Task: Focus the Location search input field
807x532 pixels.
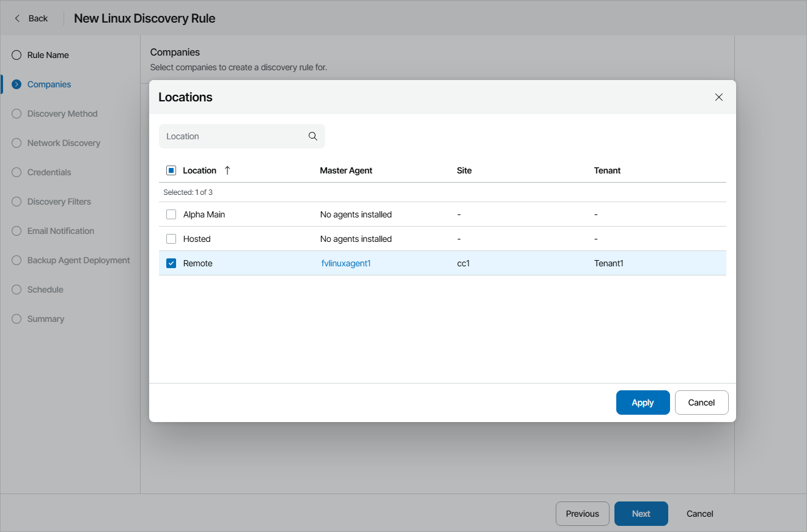Action: [x=232, y=136]
